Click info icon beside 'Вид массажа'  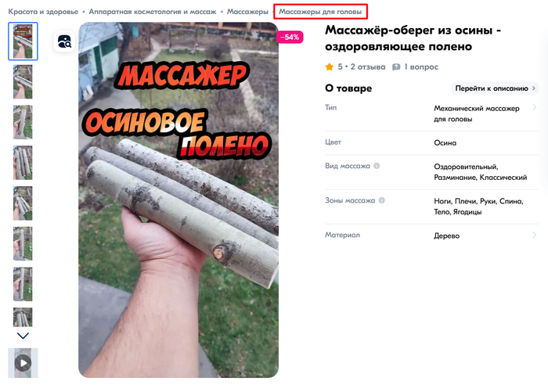377,166
